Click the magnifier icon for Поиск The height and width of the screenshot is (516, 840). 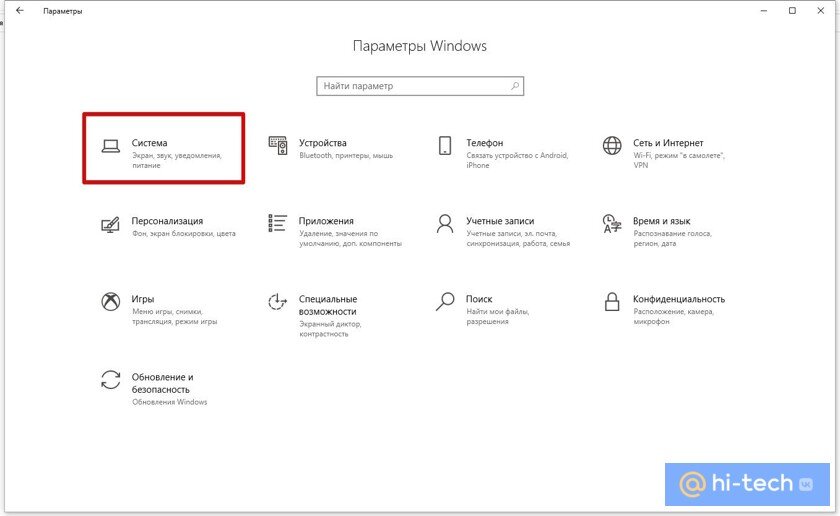pos(445,302)
